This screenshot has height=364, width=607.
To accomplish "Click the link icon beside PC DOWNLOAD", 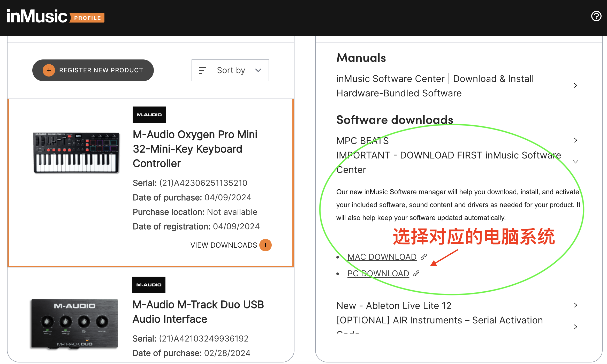I will click(x=416, y=273).
